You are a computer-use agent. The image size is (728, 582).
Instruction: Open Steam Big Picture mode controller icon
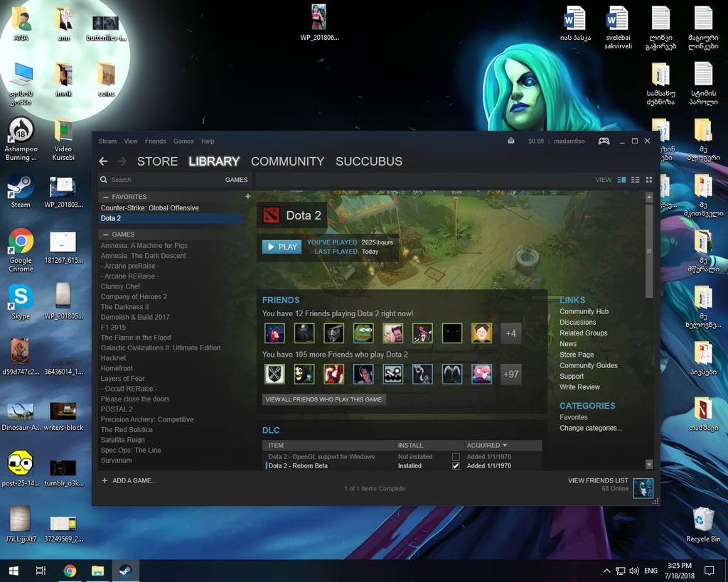pyautogui.click(x=604, y=141)
